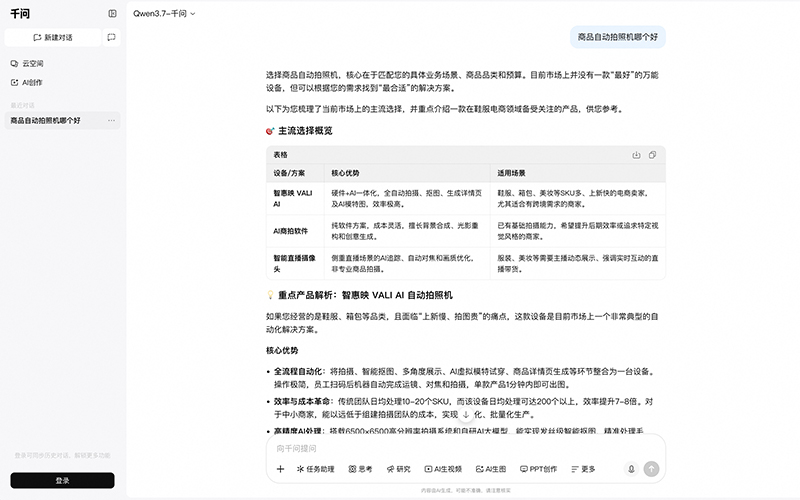The height and width of the screenshot is (500, 800).
Task: Click the send arrow button
Action: point(652,469)
